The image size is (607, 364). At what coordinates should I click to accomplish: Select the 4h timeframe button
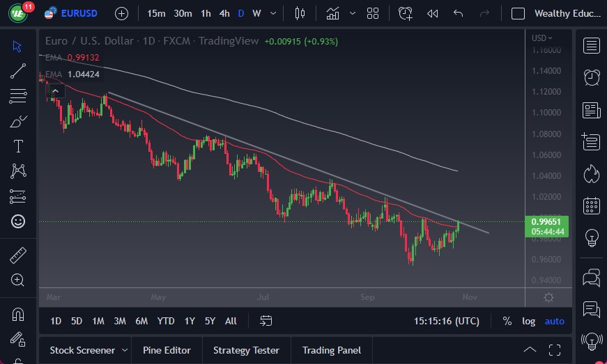coord(224,13)
